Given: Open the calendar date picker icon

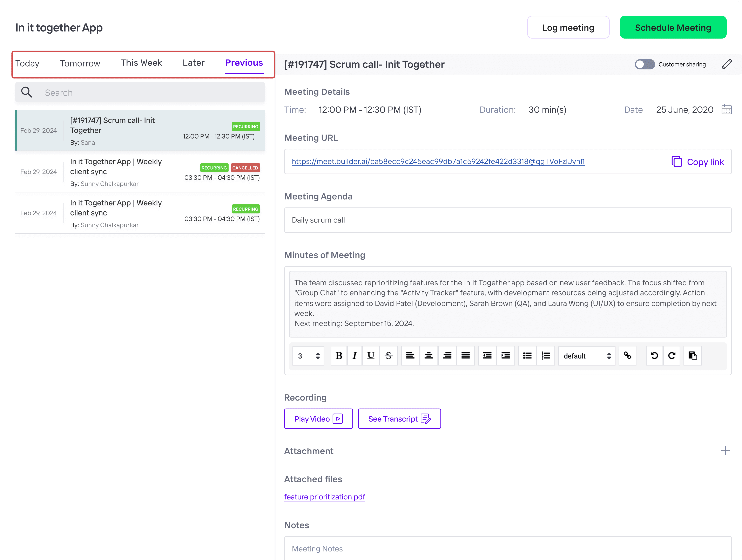Looking at the screenshot, I should point(727,110).
